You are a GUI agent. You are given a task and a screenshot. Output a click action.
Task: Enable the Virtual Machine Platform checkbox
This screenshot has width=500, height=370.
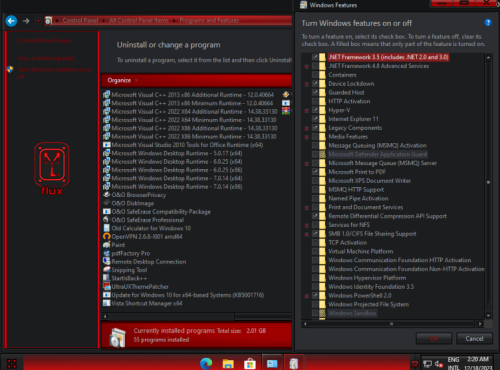(x=315, y=251)
